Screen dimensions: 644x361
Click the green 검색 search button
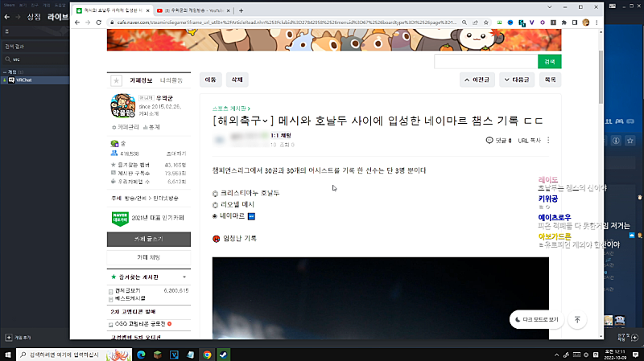tap(550, 62)
